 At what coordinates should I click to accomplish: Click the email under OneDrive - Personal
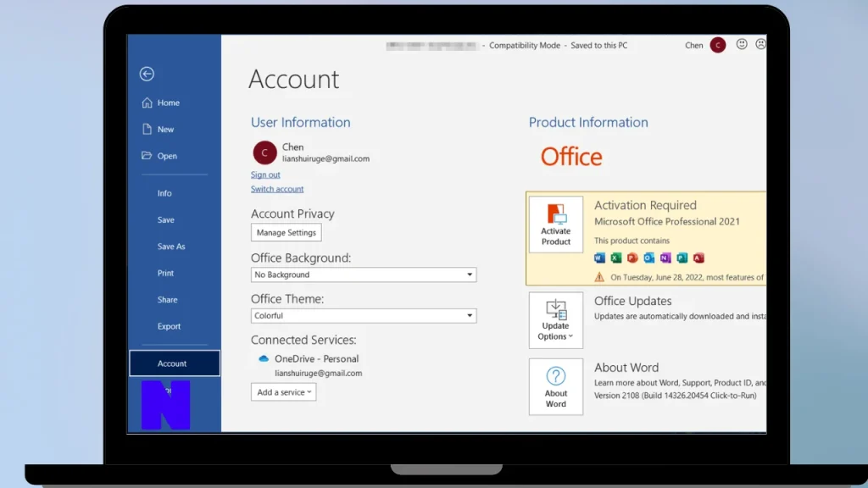pyautogui.click(x=319, y=374)
